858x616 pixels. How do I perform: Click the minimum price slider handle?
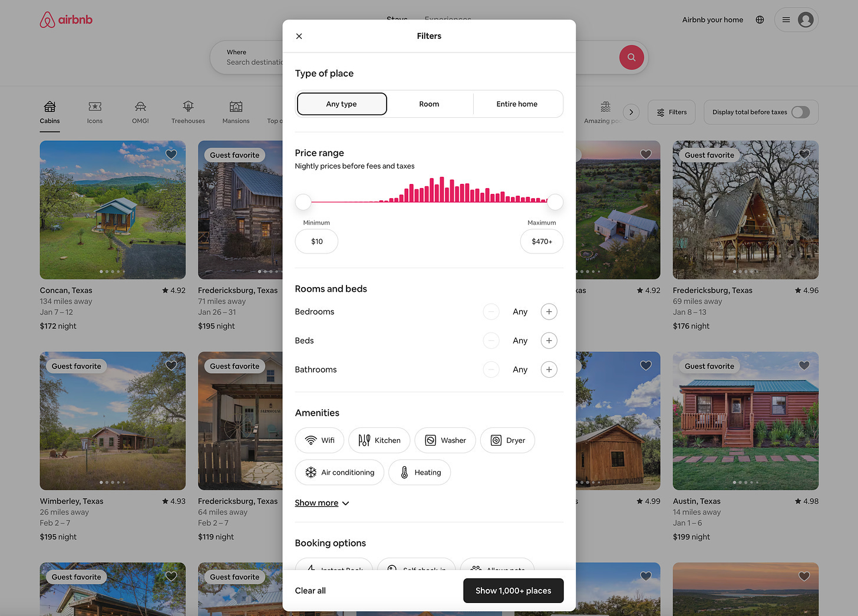[303, 202]
